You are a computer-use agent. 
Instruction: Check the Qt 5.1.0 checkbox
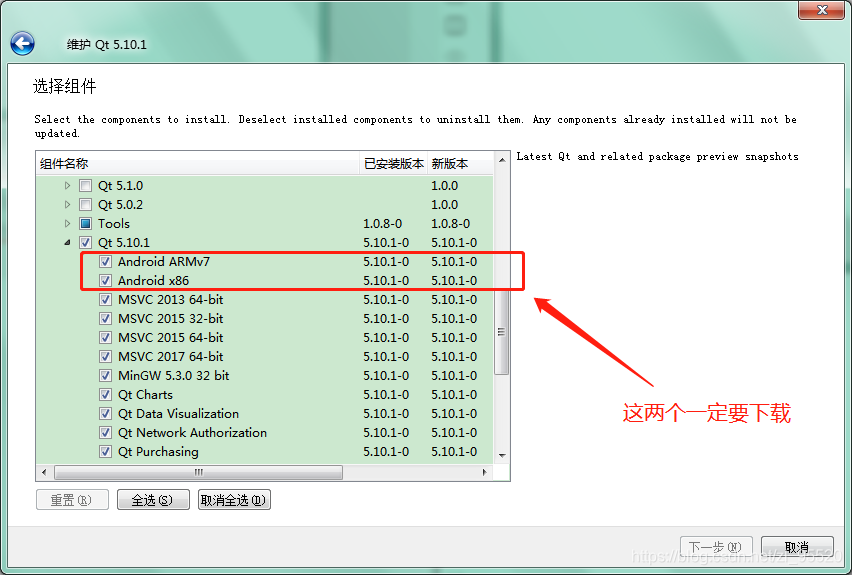(85, 186)
